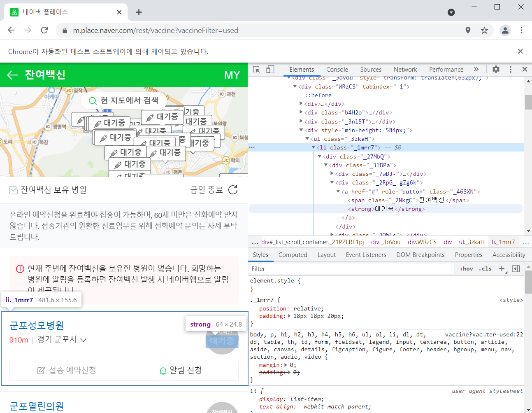The width and height of the screenshot is (532, 413).
Task: Open a new browser tab
Action: (x=139, y=12)
